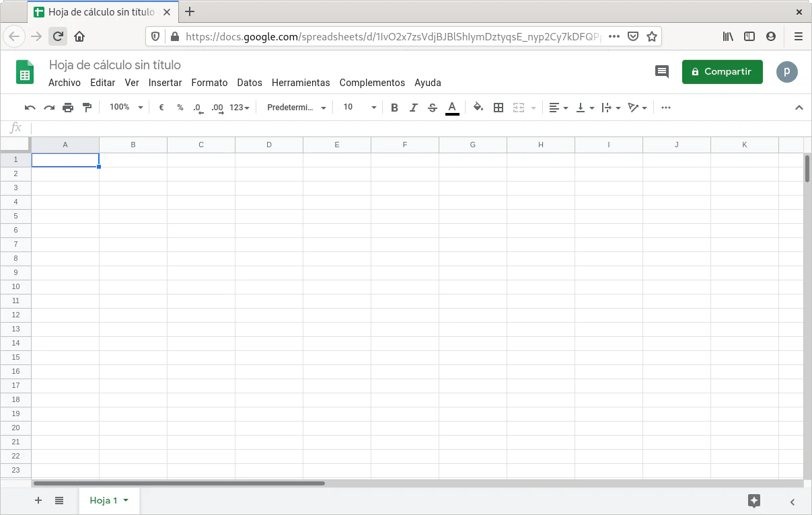Screen dimensions: 812x515
Task: Open the Insertar menu
Action: [165, 83]
